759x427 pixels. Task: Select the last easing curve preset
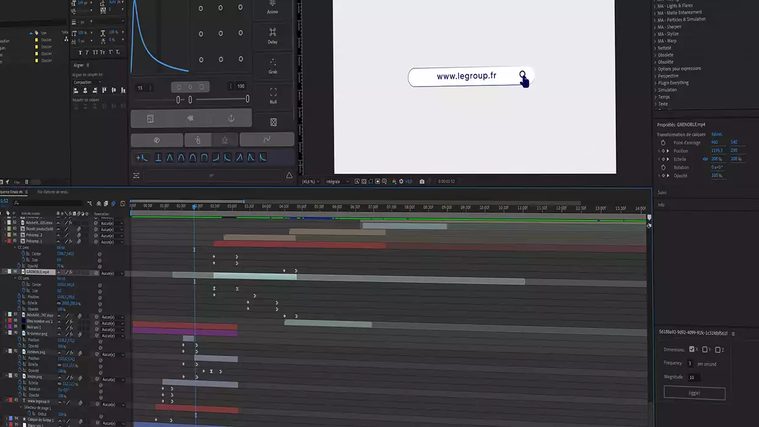263,158
